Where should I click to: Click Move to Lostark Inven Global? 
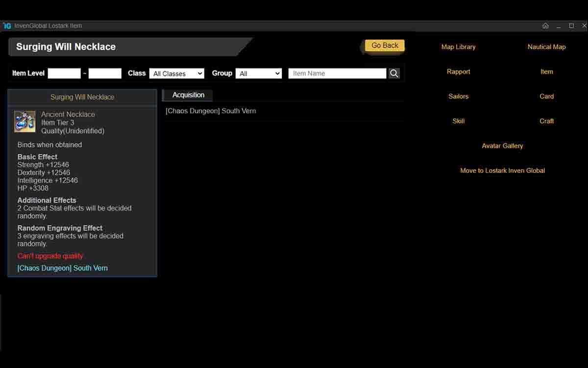[x=502, y=171]
